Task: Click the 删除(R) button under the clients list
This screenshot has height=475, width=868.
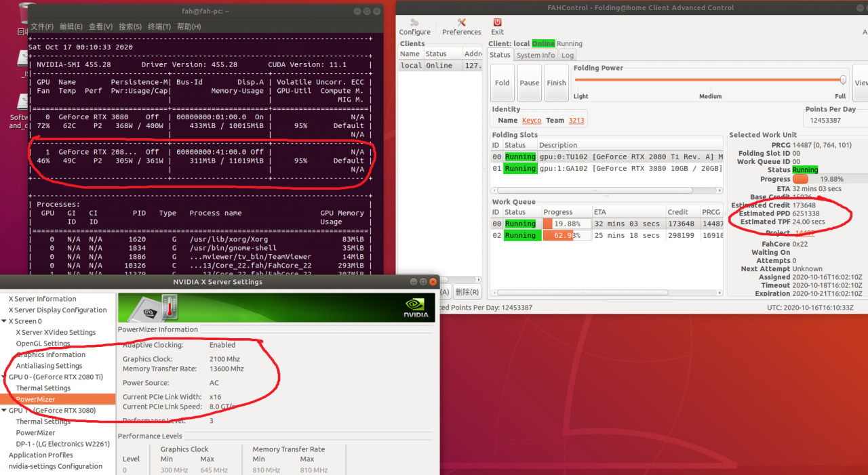Action: point(467,292)
